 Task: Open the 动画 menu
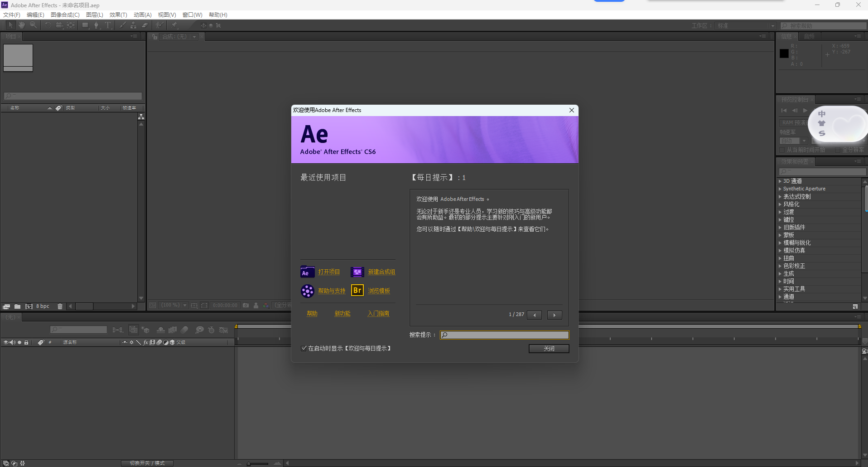[142, 15]
